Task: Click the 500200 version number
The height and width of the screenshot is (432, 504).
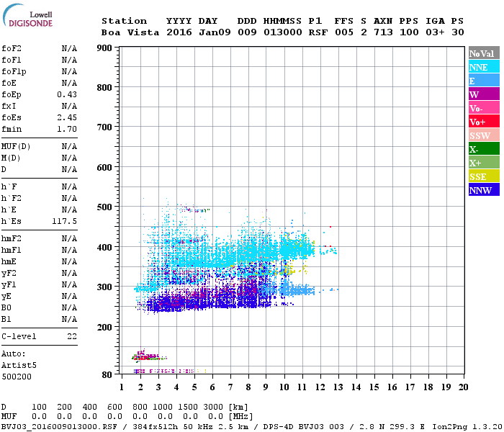Action: pos(17,377)
